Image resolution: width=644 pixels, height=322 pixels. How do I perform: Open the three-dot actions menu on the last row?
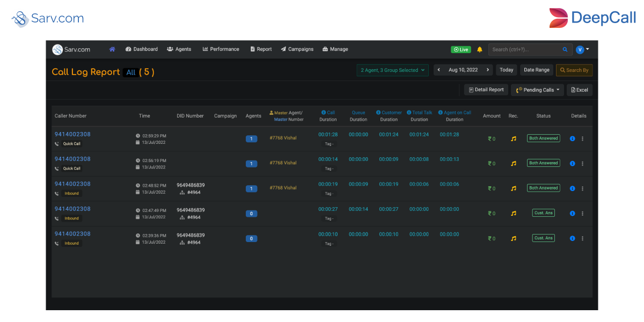pos(582,238)
